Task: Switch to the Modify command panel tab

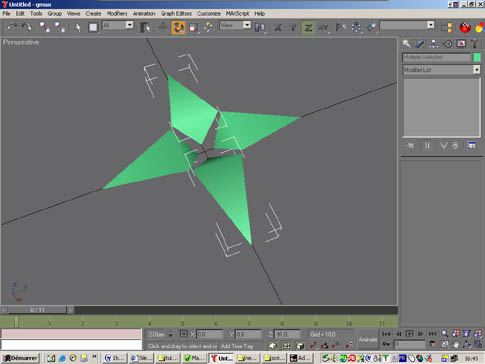Action: [420, 44]
